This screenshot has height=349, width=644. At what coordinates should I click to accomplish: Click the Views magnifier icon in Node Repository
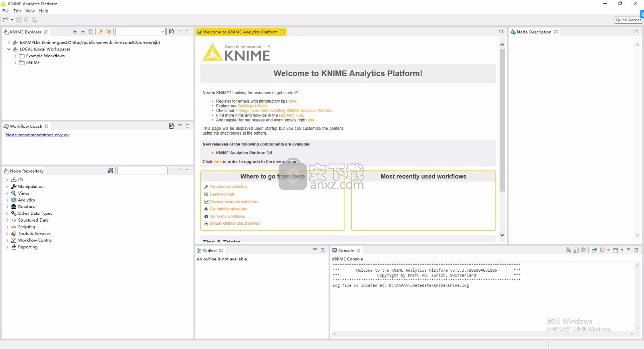(14, 193)
